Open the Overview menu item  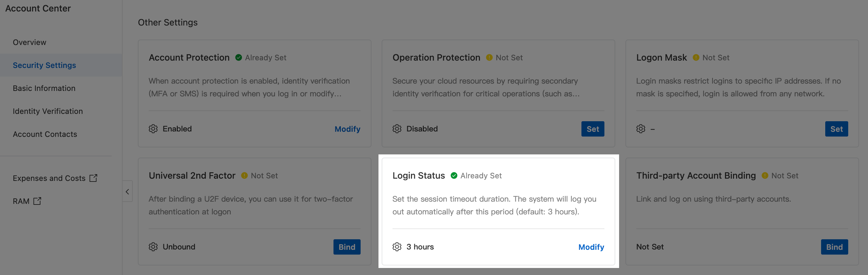tap(30, 42)
